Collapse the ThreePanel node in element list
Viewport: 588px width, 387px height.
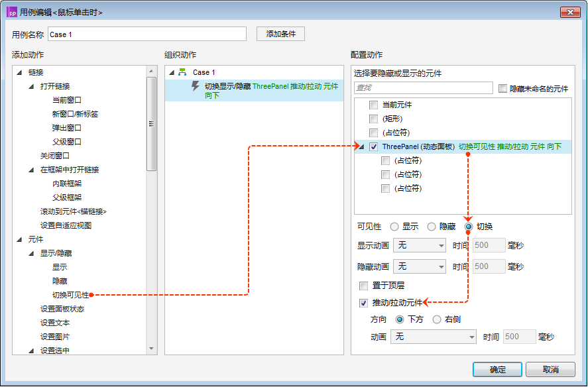tap(361, 147)
